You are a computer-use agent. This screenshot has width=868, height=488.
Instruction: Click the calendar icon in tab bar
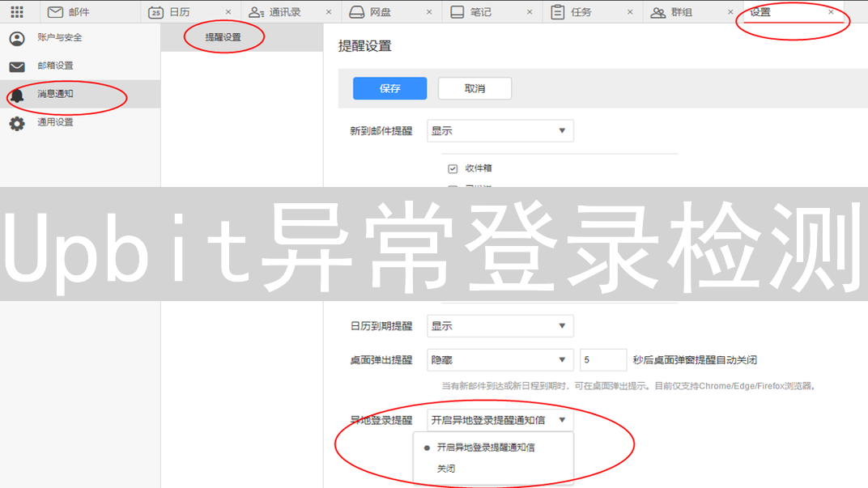[x=155, y=12]
